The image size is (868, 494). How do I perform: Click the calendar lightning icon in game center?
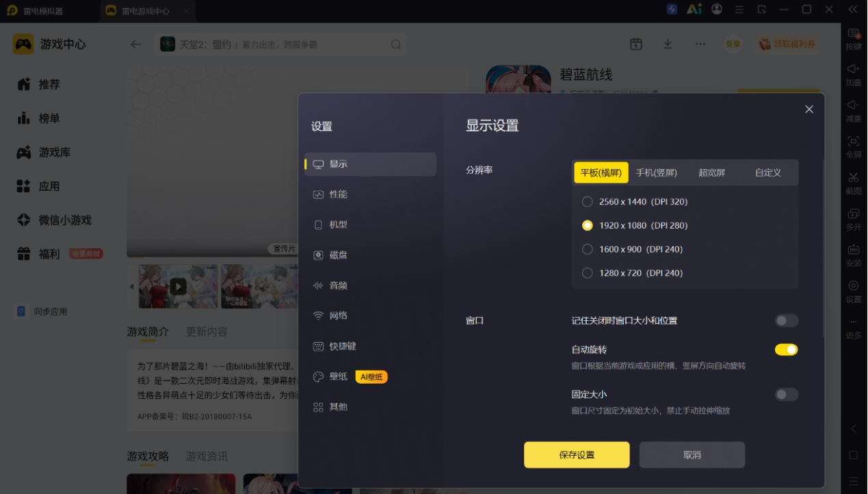[x=636, y=44]
